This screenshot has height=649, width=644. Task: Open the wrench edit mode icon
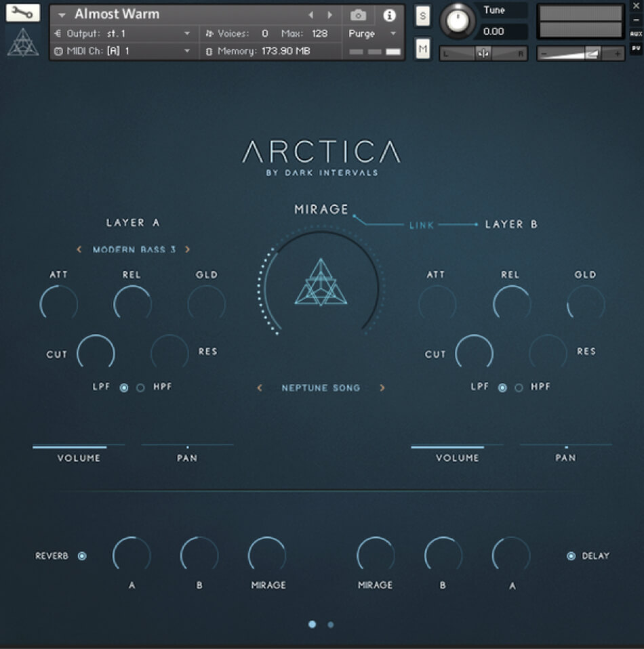tap(23, 13)
